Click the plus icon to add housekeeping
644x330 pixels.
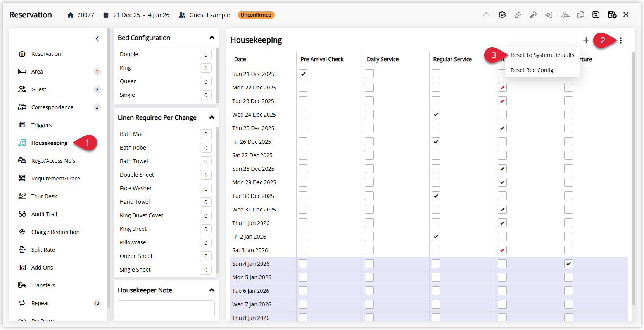(x=586, y=40)
